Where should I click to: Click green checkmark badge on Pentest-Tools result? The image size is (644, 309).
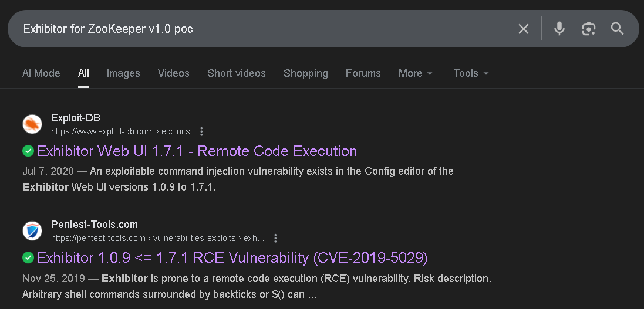click(28, 258)
